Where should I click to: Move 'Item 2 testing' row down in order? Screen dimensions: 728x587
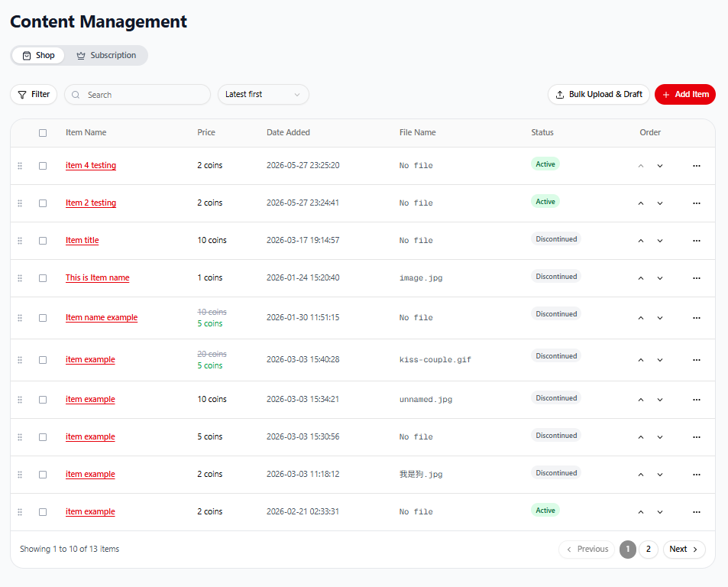(x=660, y=203)
